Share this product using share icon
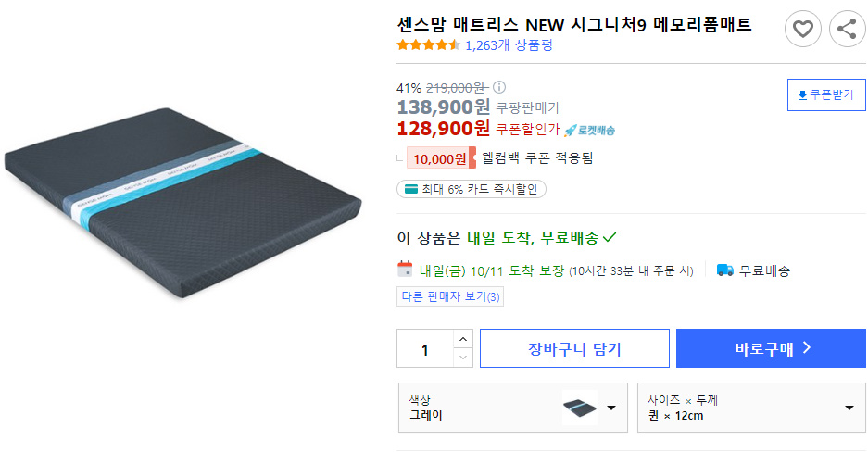868x452 pixels. (847, 29)
